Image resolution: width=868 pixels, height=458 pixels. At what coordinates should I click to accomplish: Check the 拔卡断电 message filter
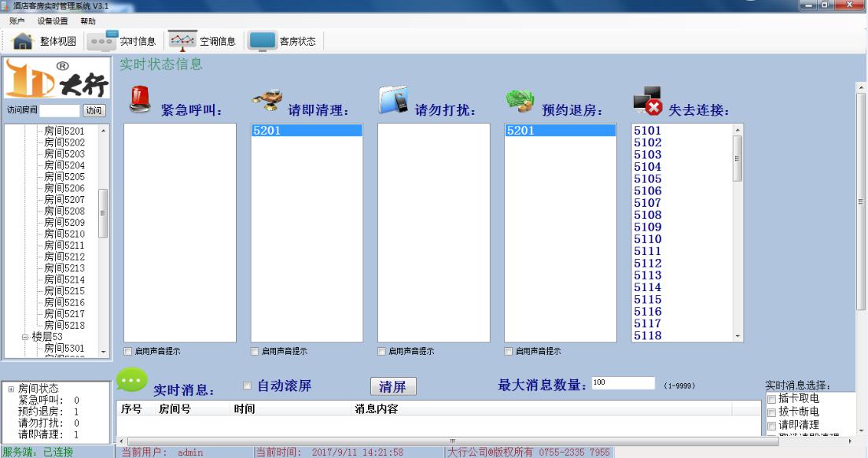click(x=771, y=412)
